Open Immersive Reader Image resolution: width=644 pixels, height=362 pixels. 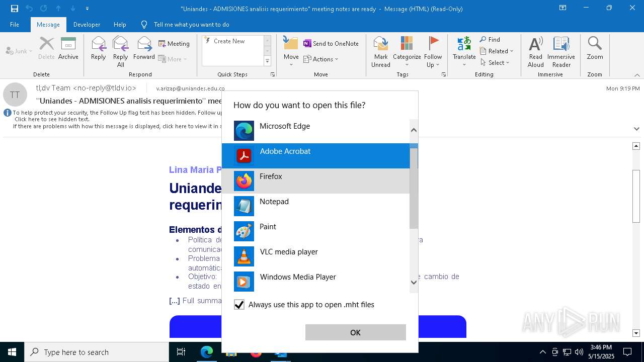point(561,51)
